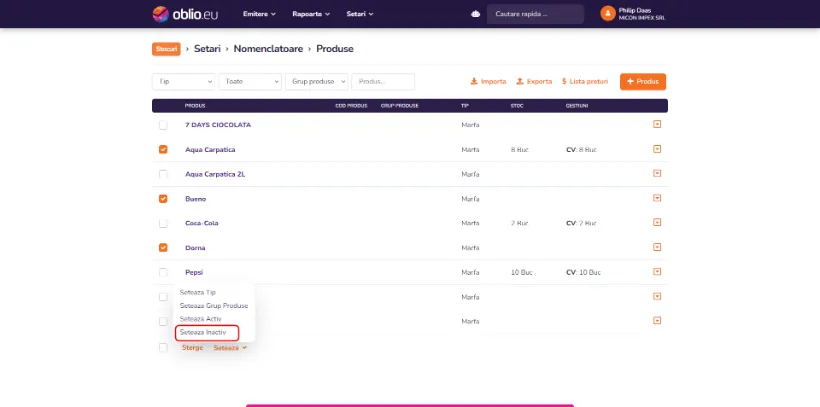Screen dimensions: 820x407
Task: Focus the Produs filter input
Action: point(383,82)
